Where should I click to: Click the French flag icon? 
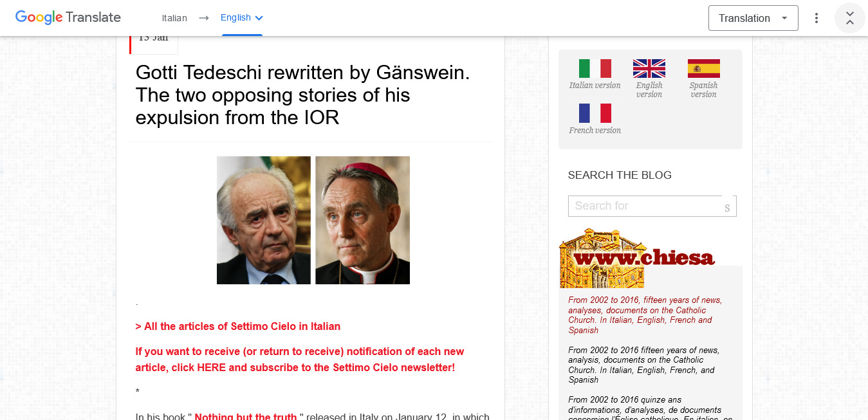tap(595, 113)
